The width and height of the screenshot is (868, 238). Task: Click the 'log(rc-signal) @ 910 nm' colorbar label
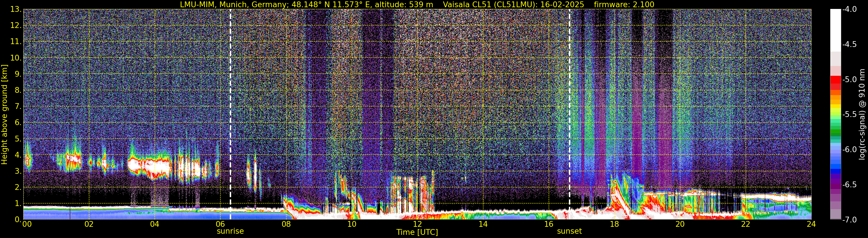pos(862,114)
